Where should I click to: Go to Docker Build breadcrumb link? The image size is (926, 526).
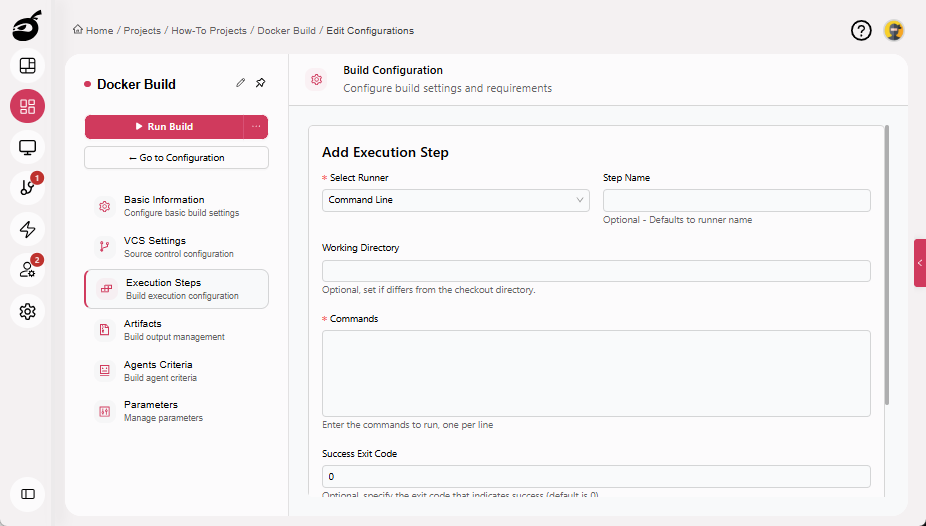click(x=286, y=31)
